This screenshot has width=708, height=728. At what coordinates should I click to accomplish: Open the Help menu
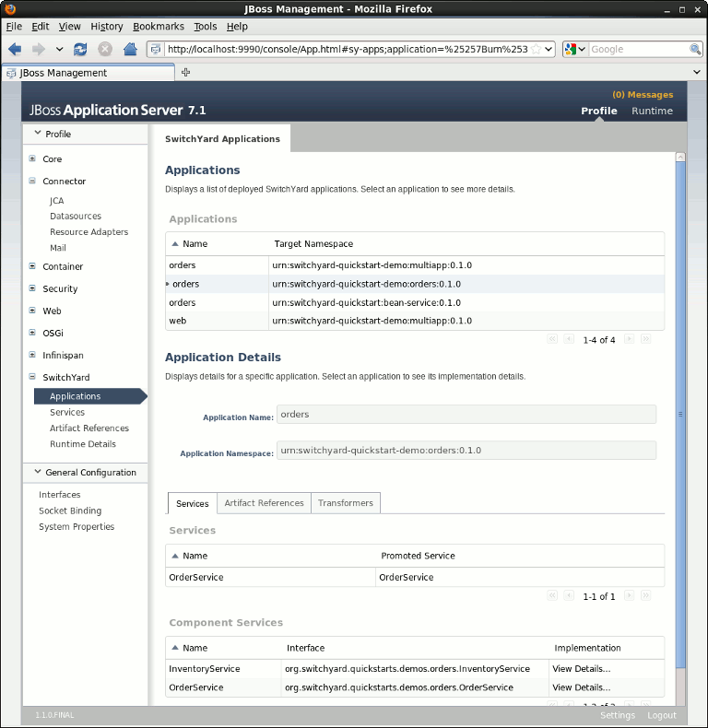click(x=237, y=27)
